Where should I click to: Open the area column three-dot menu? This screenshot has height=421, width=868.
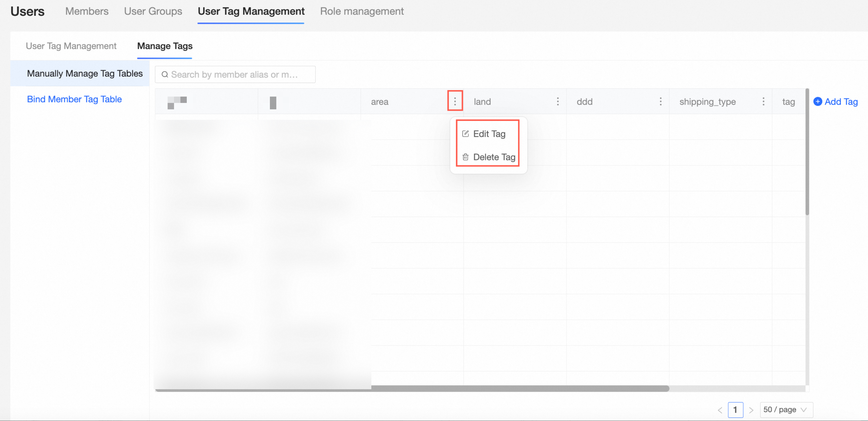point(455,101)
